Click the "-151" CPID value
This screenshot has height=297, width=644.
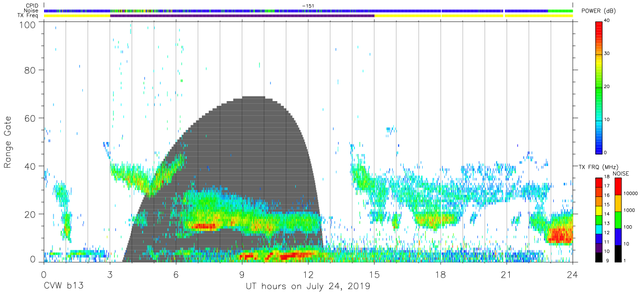tap(308, 6)
